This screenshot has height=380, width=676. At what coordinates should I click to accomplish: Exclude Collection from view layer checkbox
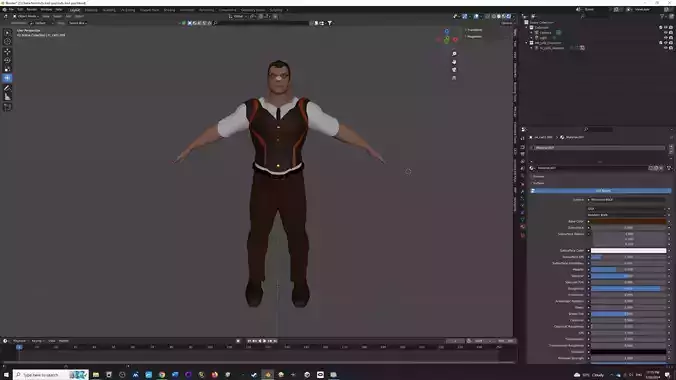click(x=660, y=28)
